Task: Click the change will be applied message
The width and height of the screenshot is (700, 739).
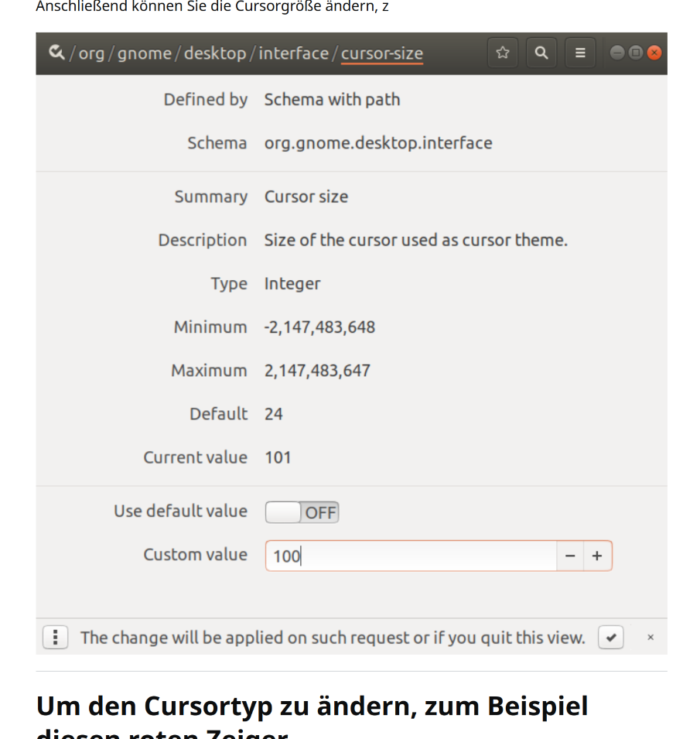Action: [x=333, y=638]
